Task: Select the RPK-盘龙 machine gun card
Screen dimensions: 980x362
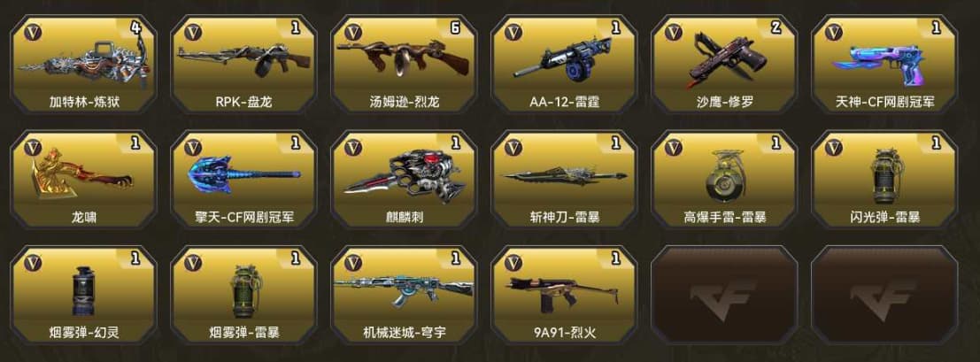Action: pyautogui.click(x=243, y=65)
